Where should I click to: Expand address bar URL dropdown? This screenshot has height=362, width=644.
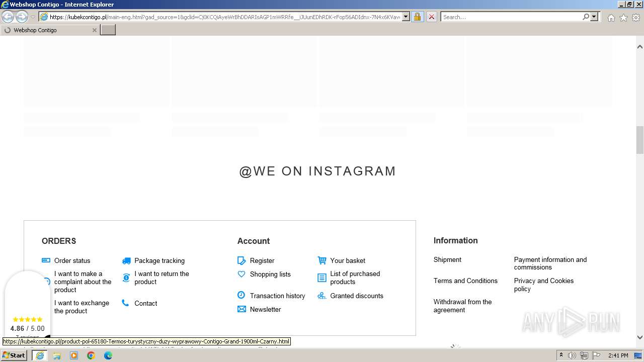pos(406,17)
